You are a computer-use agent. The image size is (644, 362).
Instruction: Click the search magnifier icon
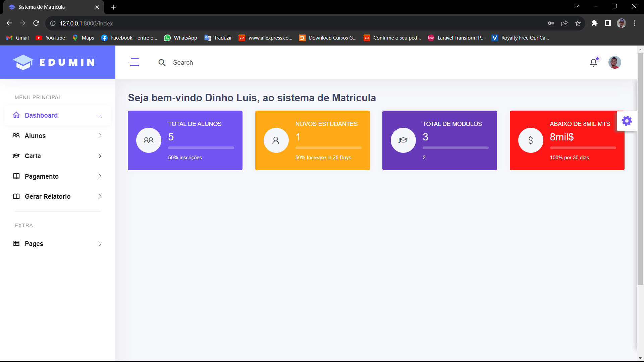coord(162,63)
